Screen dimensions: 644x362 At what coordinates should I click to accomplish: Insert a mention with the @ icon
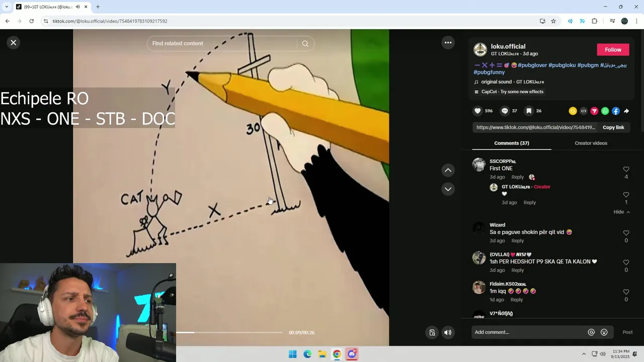click(x=591, y=332)
